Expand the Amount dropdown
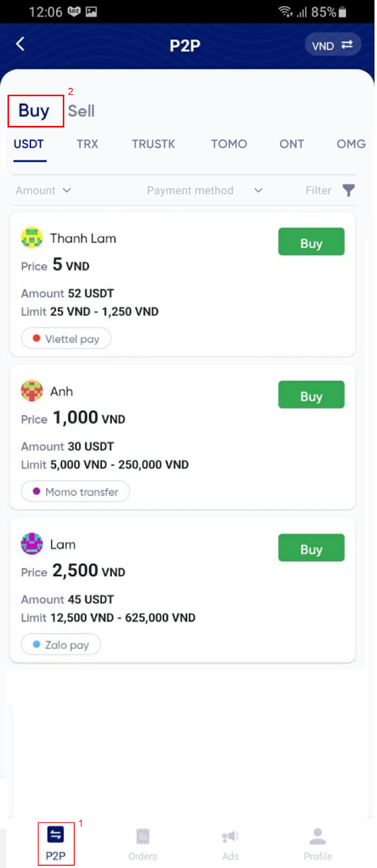This screenshot has height=868, width=377. 43,190
